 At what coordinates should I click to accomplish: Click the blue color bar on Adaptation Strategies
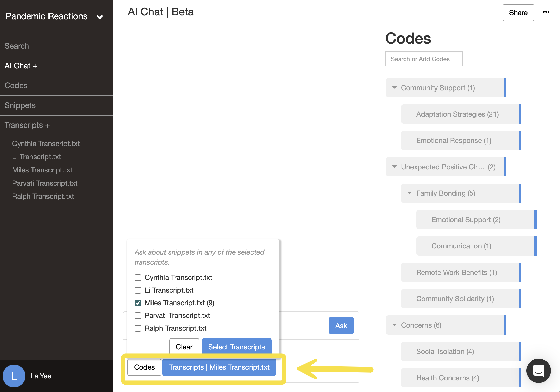(x=520, y=114)
